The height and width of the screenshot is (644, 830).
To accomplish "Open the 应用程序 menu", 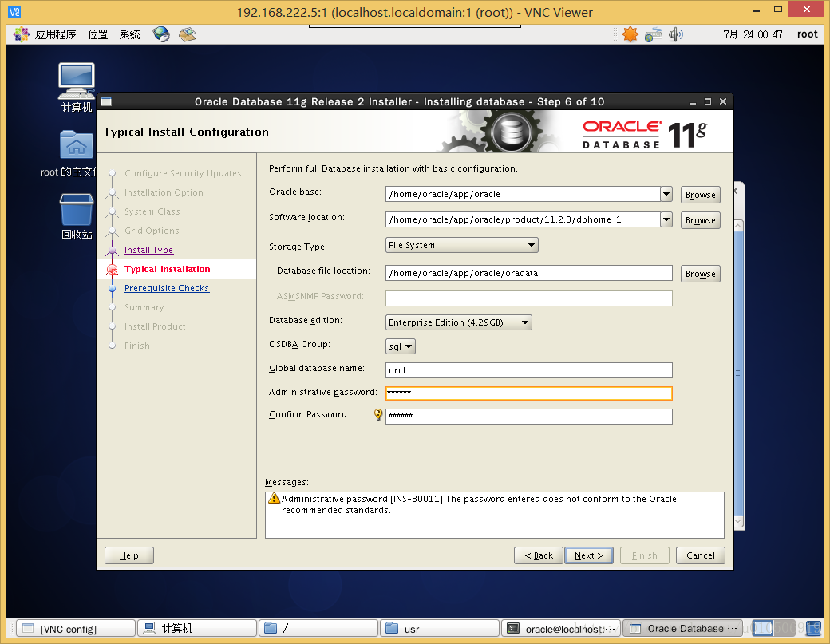I will coord(55,34).
